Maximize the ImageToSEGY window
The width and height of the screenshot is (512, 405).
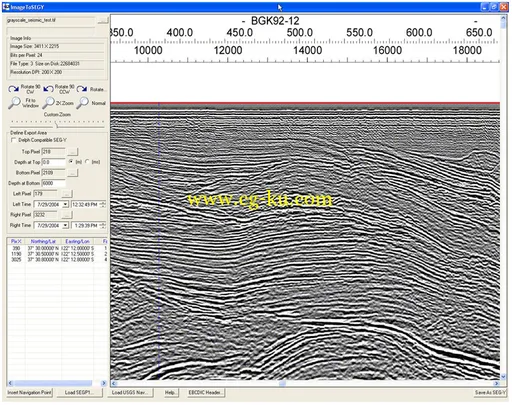point(494,7)
